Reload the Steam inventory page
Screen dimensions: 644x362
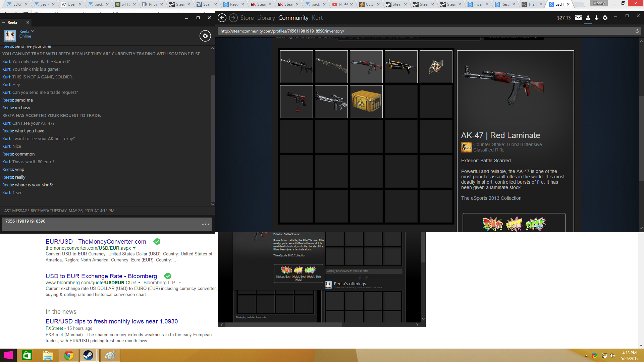(x=637, y=31)
